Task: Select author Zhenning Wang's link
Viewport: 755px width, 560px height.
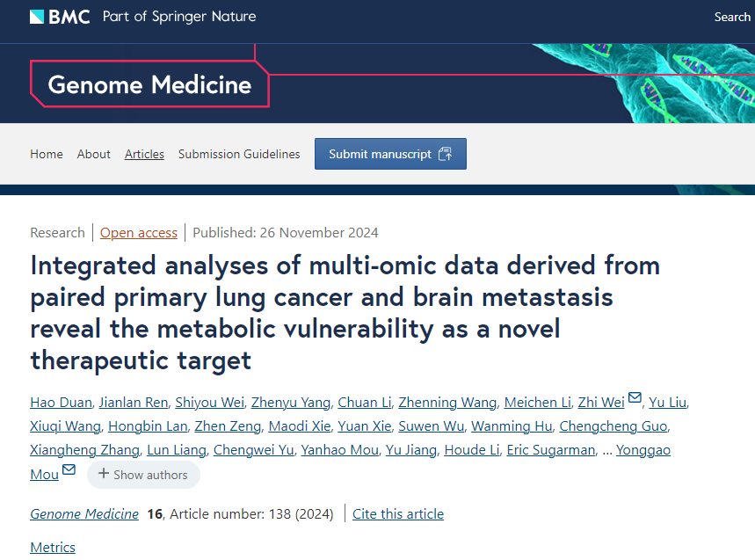Action: pos(447,403)
